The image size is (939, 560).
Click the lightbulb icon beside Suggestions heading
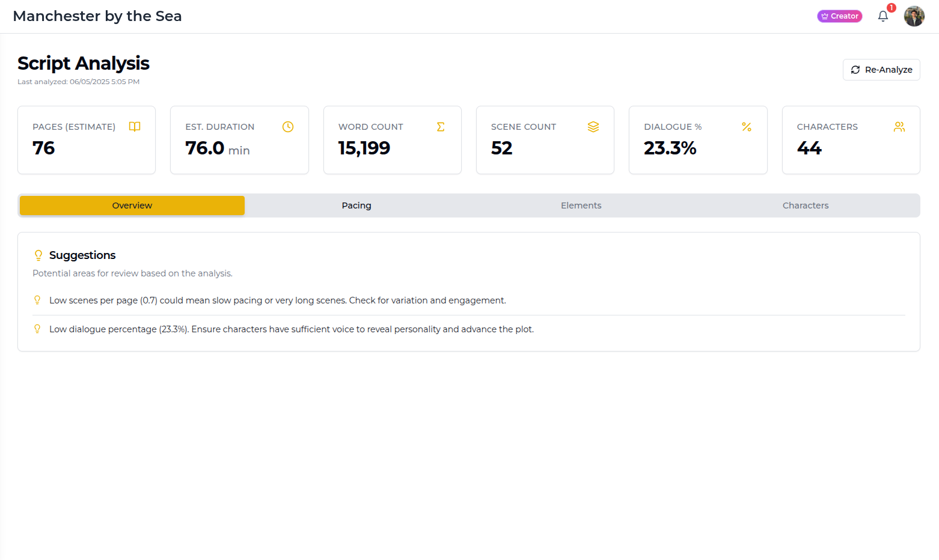click(x=38, y=255)
